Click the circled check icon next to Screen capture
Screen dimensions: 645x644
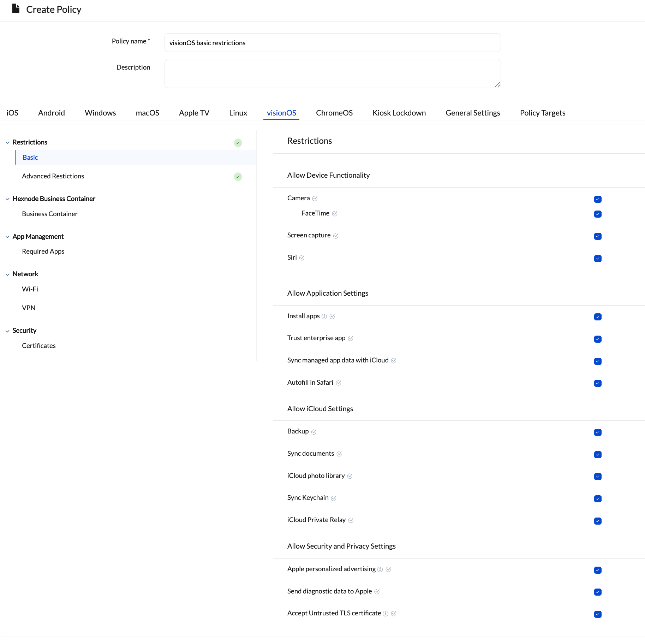click(336, 236)
